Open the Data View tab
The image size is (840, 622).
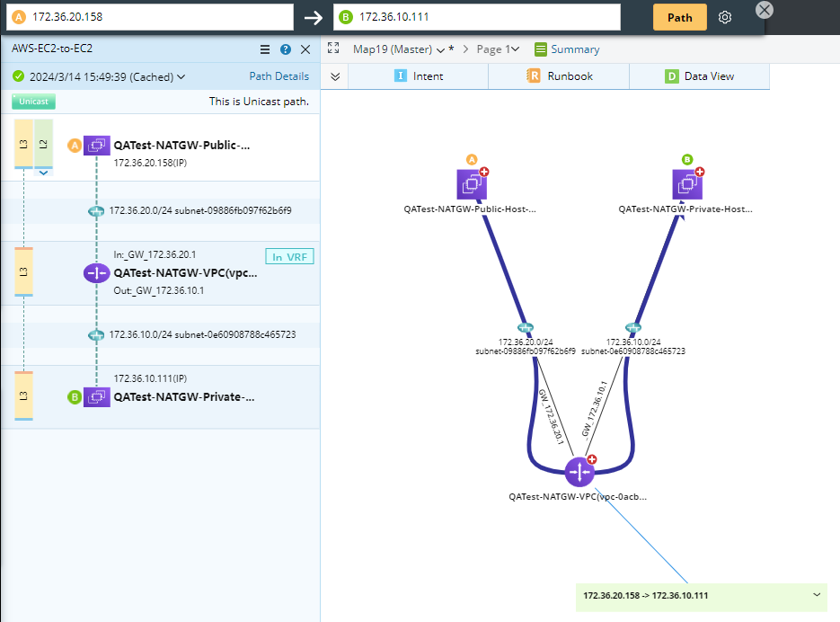[700, 76]
